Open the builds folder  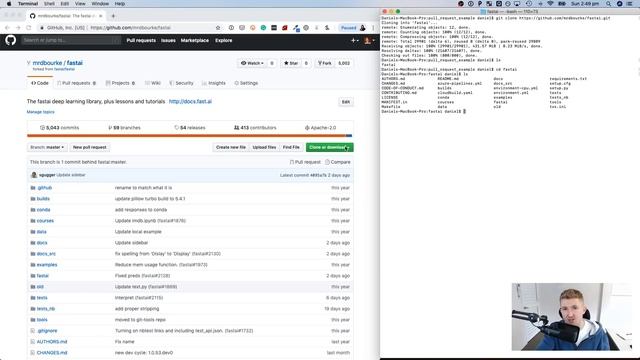pyautogui.click(x=43, y=199)
